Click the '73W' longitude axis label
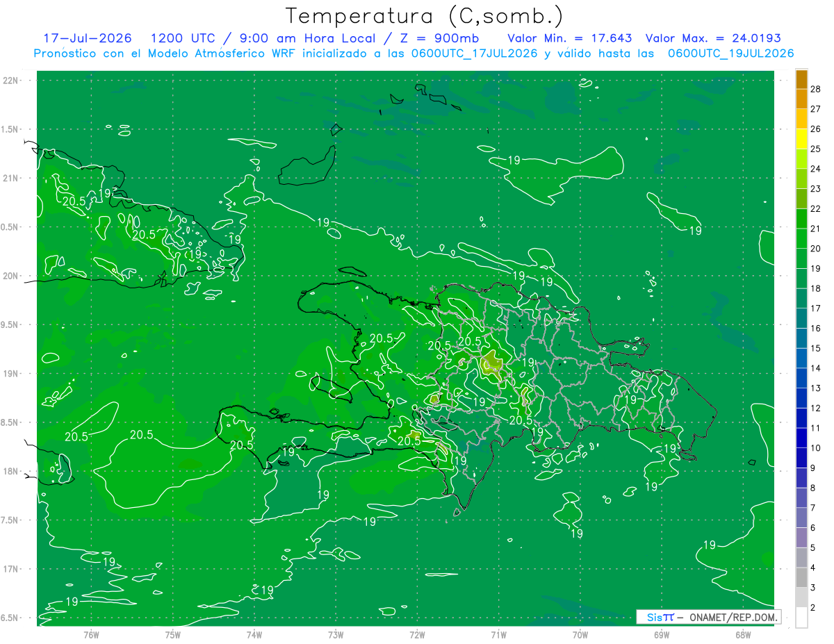This screenshot has height=644, width=834. point(336,634)
